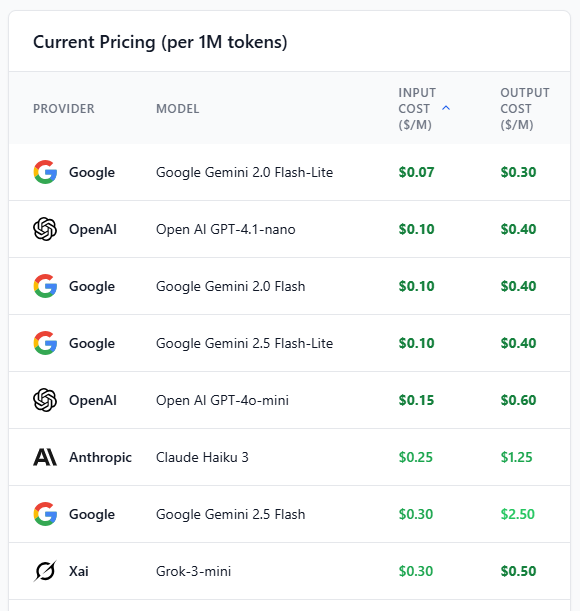This screenshot has width=580, height=611.
Task: Click the OpenAI logo in the GPT-4o-mini row
Action: [x=45, y=400]
